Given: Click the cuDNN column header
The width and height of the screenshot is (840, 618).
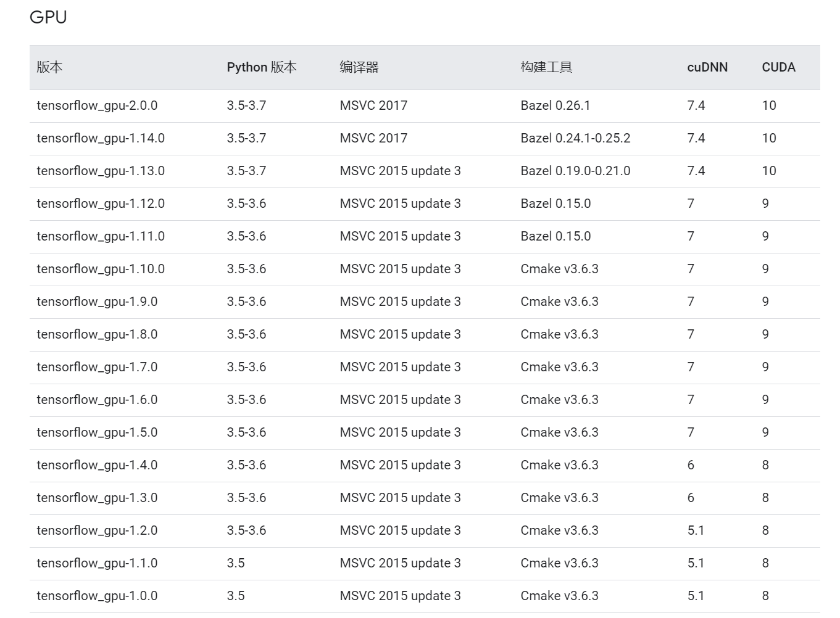Looking at the screenshot, I should (707, 67).
